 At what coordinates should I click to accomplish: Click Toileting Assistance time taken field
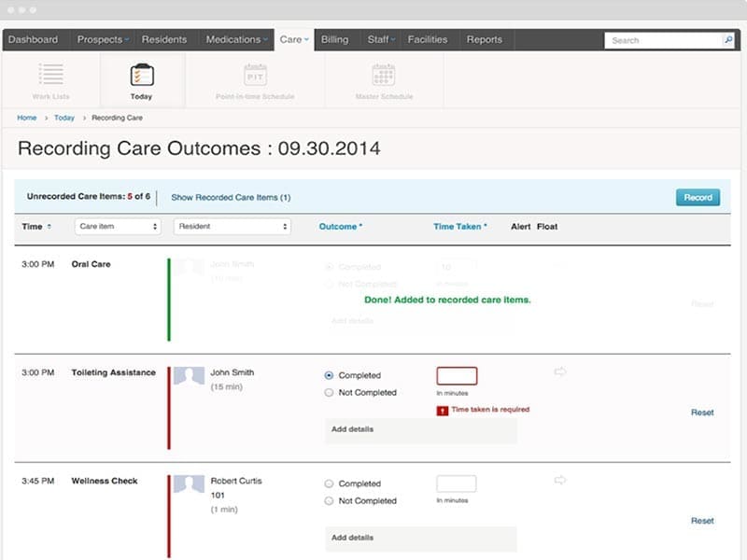click(x=457, y=376)
